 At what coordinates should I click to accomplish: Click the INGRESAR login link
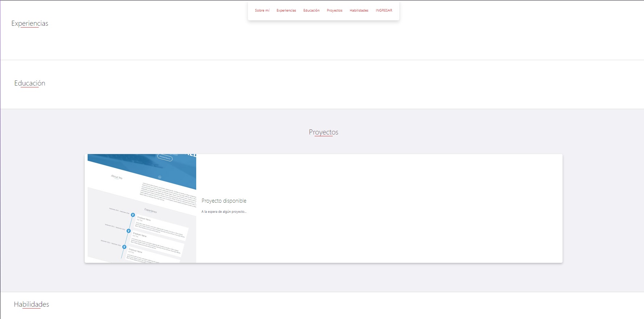[384, 11]
